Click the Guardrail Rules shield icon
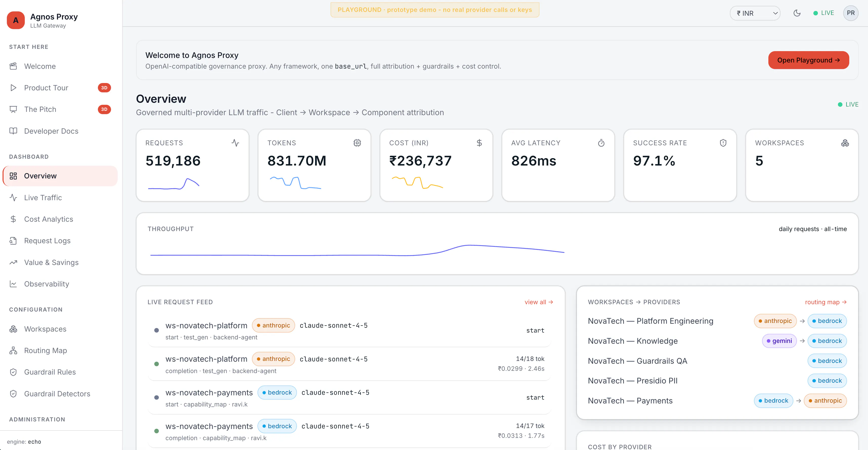Screen dimensions: 868x450 click(x=13, y=372)
